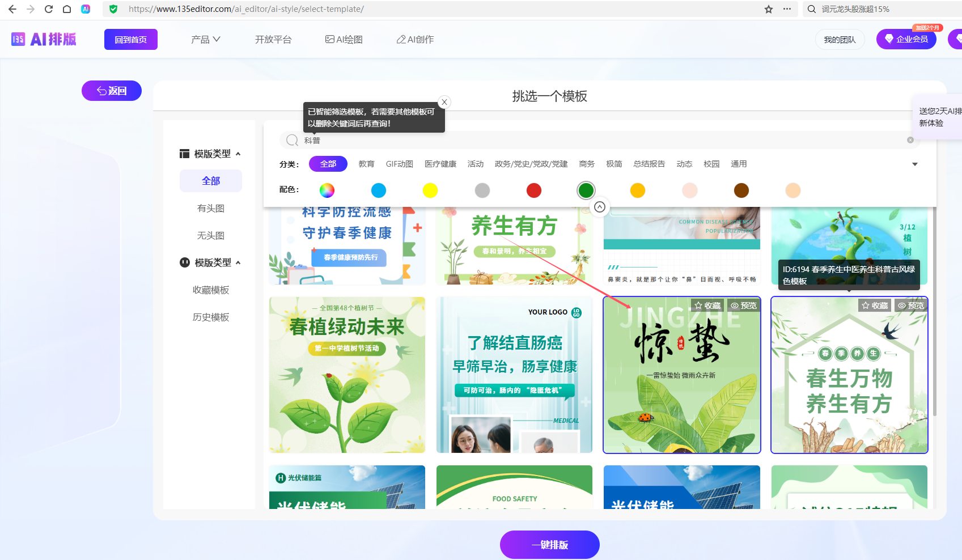Open AI创作 from the top navigation
Screen dimensions: 962x560
click(x=415, y=39)
